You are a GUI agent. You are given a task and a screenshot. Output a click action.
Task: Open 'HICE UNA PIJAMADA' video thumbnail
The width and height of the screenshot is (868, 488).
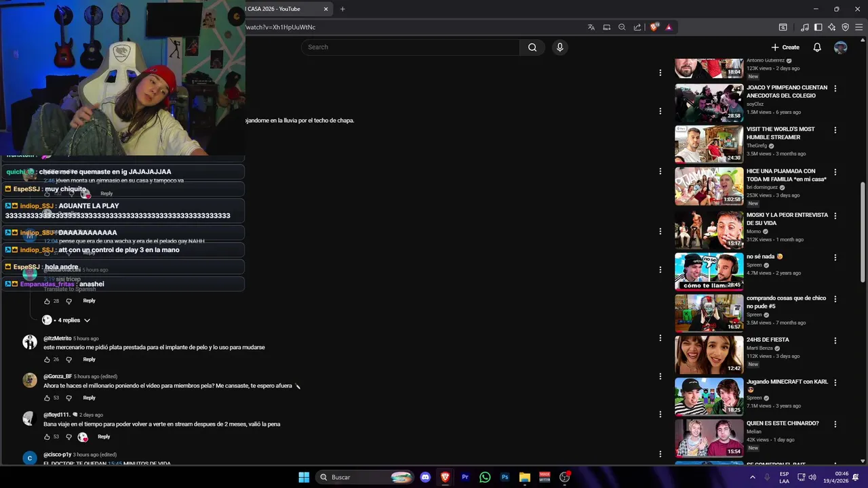click(x=709, y=186)
